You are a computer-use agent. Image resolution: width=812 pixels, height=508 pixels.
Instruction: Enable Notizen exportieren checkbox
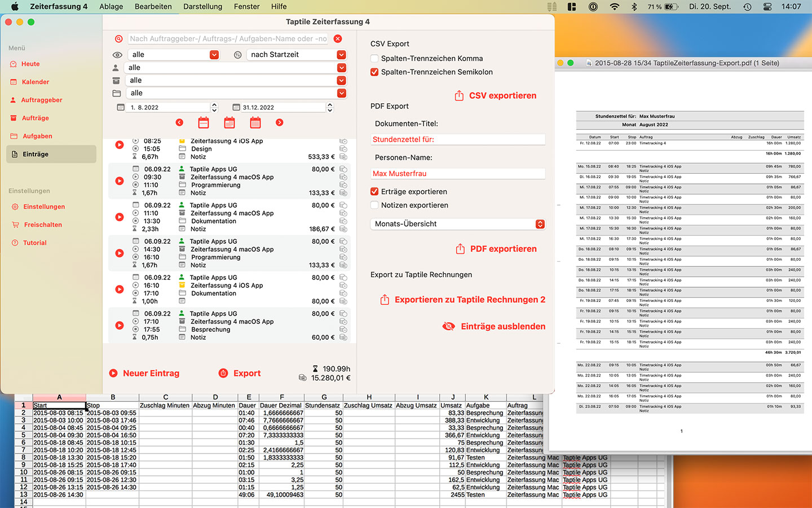pos(374,205)
